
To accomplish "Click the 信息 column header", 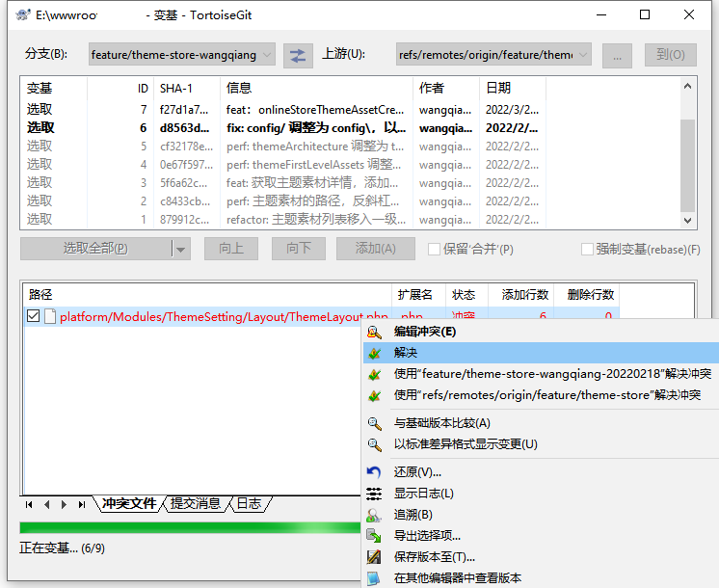I will click(317, 88).
